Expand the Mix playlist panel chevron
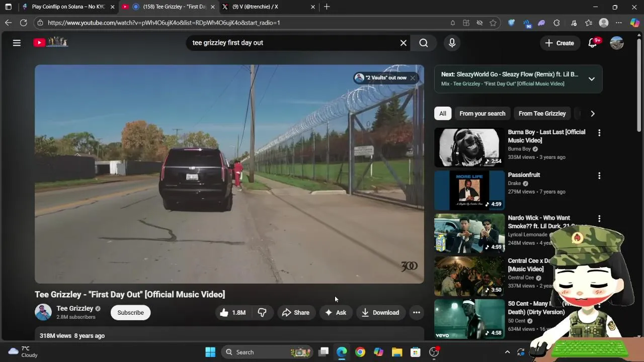The width and height of the screenshot is (644, 362). 592,79
